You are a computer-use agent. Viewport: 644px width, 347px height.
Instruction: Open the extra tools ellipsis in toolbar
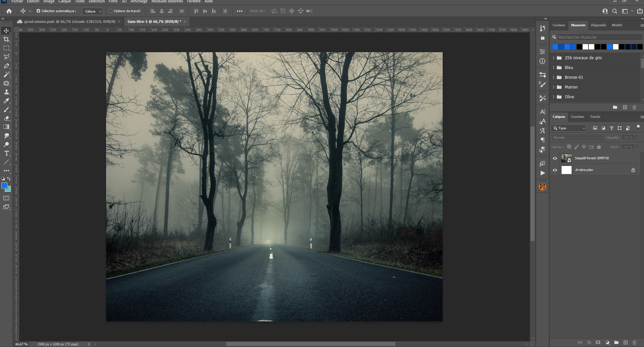click(x=6, y=171)
